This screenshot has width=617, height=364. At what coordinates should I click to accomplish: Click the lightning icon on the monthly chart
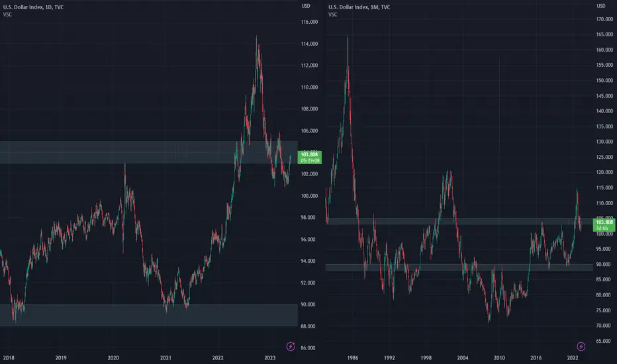(x=581, y=346)
